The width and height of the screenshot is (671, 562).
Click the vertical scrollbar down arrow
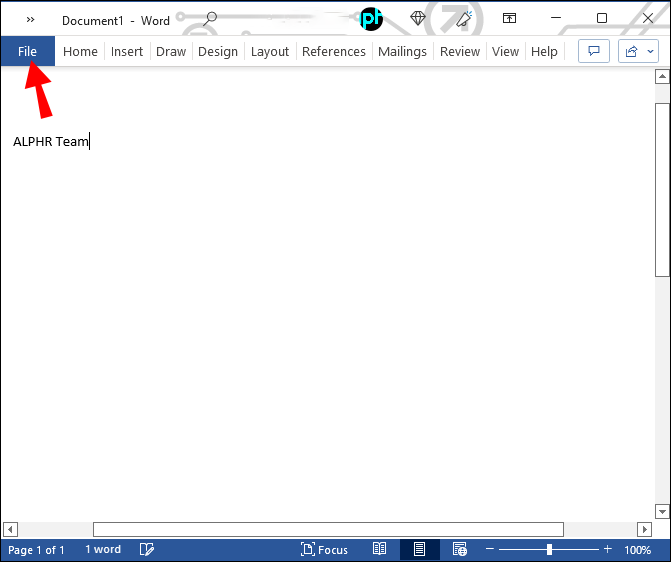(662, 511)
